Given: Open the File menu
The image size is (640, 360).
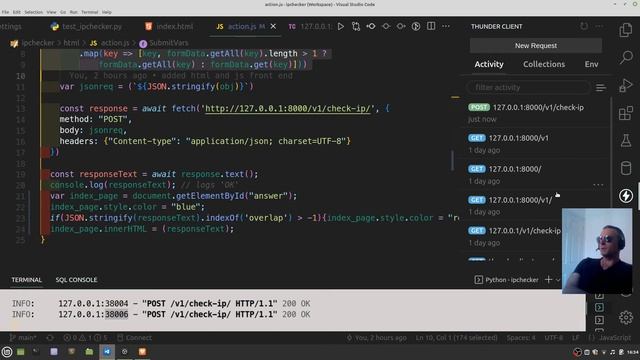Looking at the screenshot, I should [x=5, y=12].
